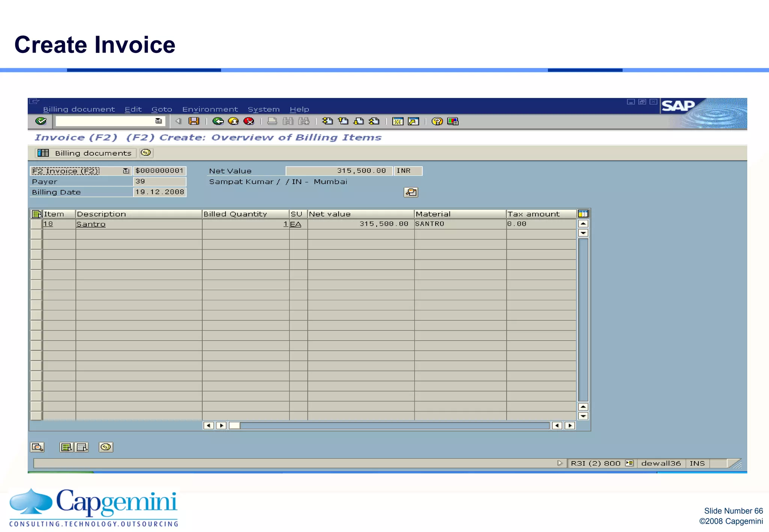Screen dimensions: 769x532
Task: Open the Environment menu
Action: (210, 109)
